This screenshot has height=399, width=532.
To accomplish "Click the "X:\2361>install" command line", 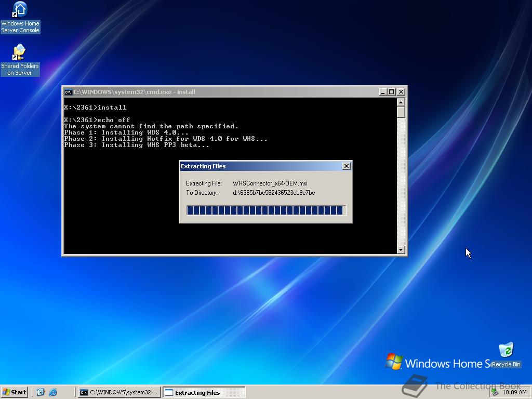I will click(x=96, y=108).
